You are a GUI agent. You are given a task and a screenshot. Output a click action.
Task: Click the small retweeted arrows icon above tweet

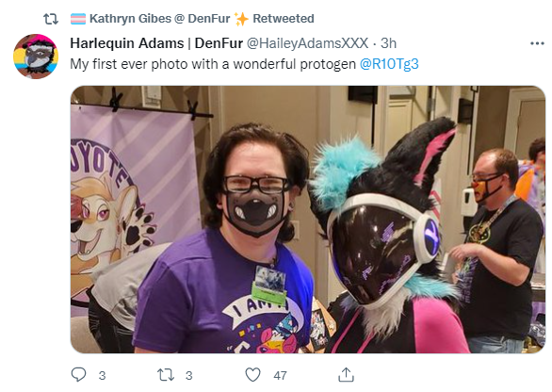point(51,19)
